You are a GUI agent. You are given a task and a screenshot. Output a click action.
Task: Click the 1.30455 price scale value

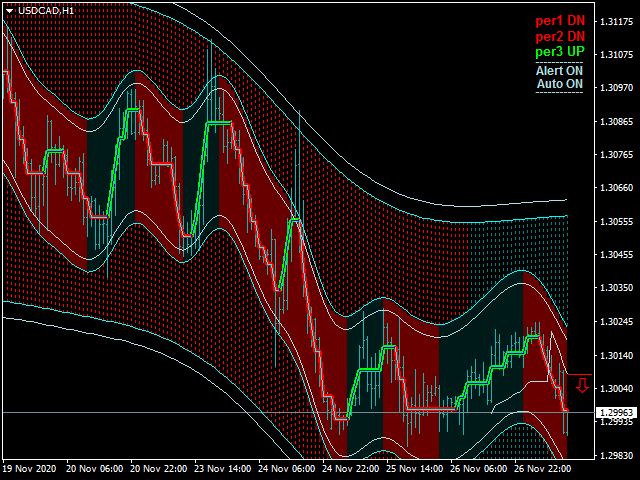click(x=616, y=255)
